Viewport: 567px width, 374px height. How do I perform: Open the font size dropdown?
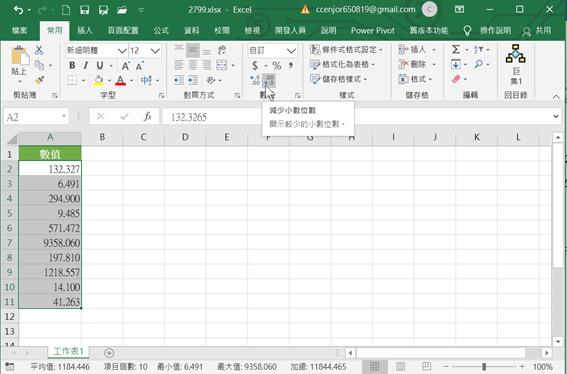[x=155, y=51]
